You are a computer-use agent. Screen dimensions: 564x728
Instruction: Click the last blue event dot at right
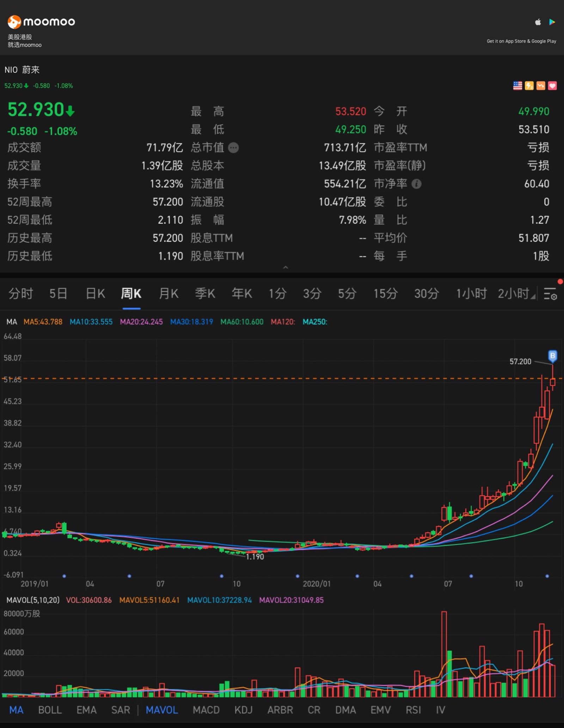[547, 576]
